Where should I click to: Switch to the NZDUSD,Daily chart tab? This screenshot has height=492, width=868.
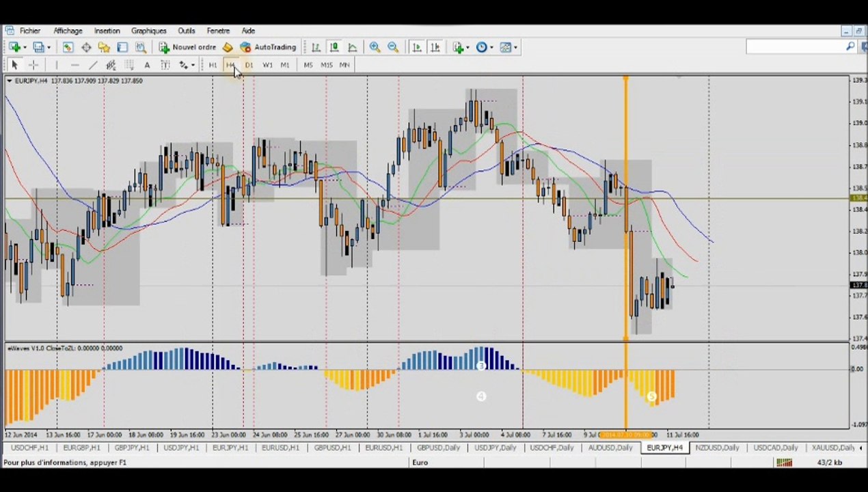coord(717,448)
